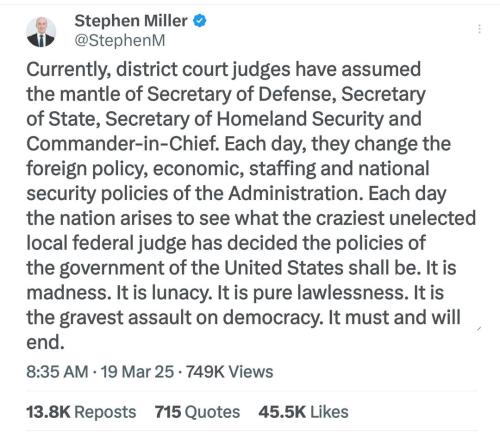Open the three-dot more options menu
This screenshot has height=437, width=500.
click(x=479, y=29)
